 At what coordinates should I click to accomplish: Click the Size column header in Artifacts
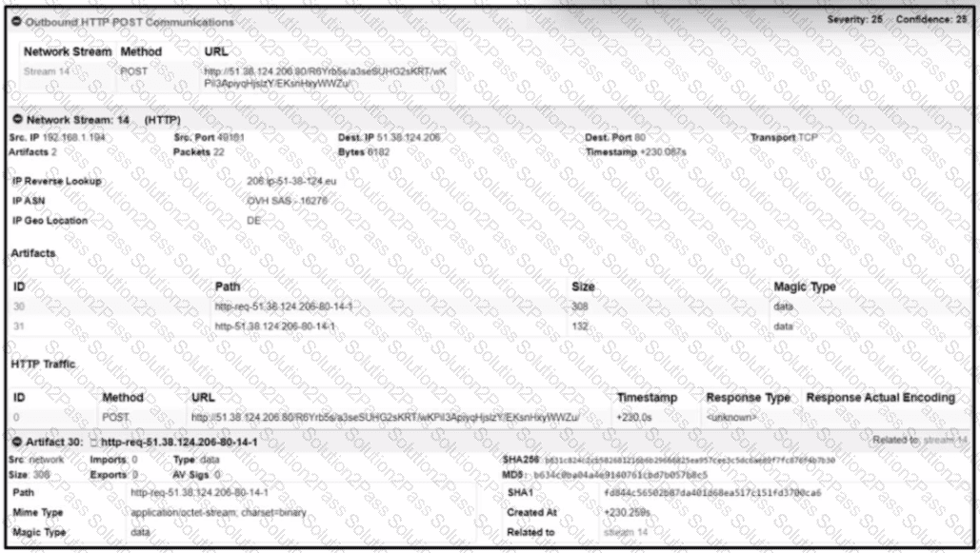(583, 286)
